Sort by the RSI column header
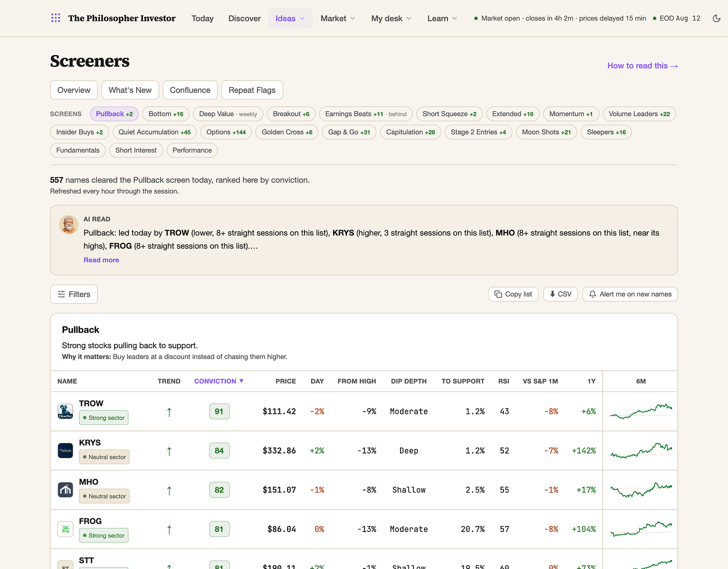The image size is (728, 569). 503,381
